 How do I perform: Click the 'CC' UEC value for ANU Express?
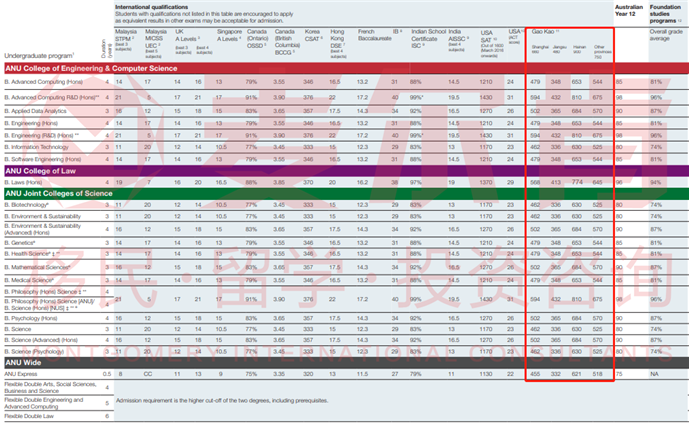point(148,374)
